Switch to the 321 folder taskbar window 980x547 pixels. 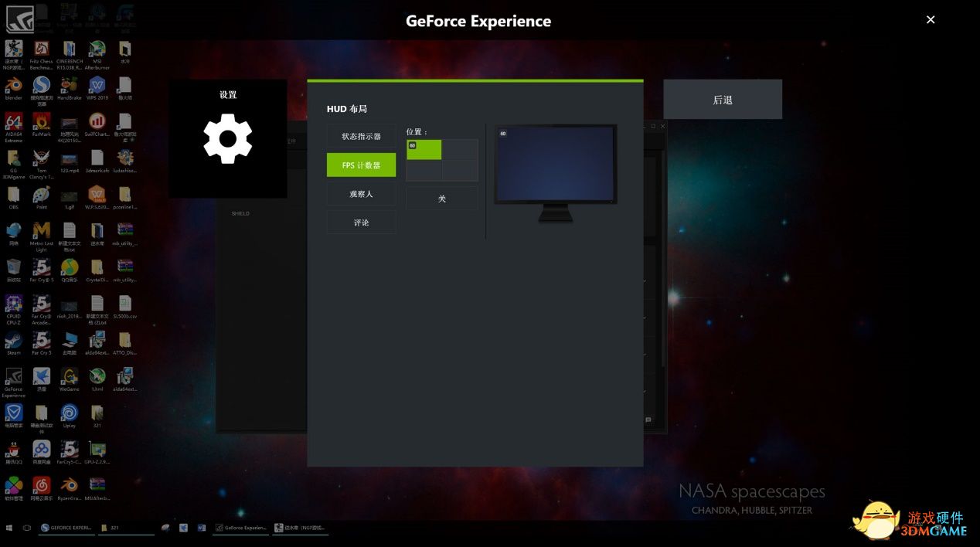[x=126, y=528]
